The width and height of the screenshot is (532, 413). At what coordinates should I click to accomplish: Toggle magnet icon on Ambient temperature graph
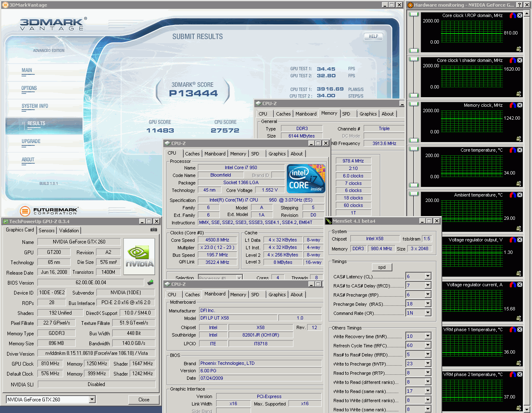pyautogui.click(x=512, y=195)
